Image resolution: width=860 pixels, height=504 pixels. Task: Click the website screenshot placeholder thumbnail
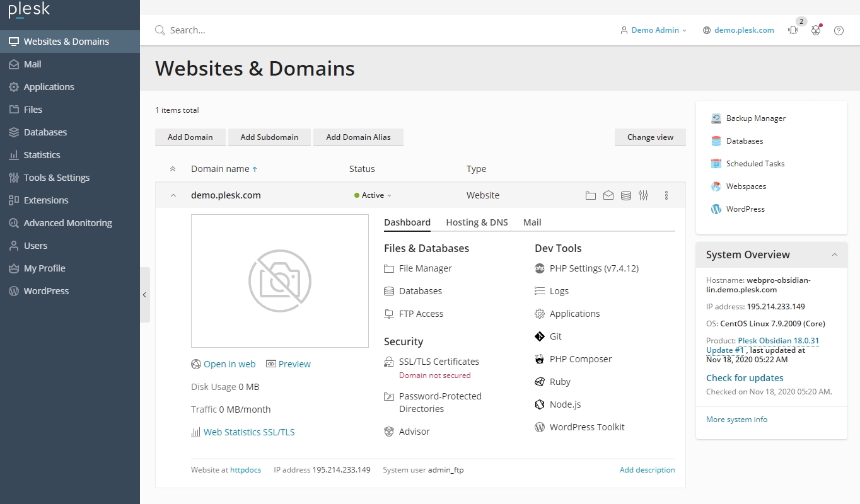click(x=280, y=281)
